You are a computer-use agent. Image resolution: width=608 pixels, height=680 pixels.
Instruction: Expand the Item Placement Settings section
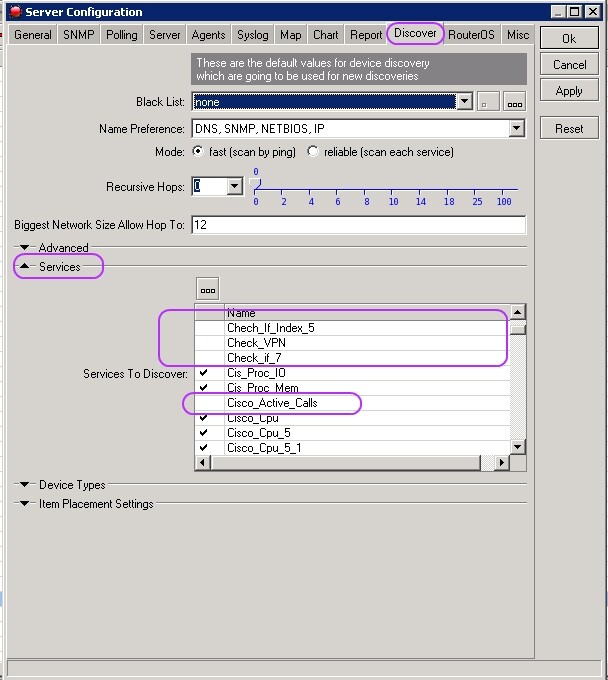click(25, 503)
